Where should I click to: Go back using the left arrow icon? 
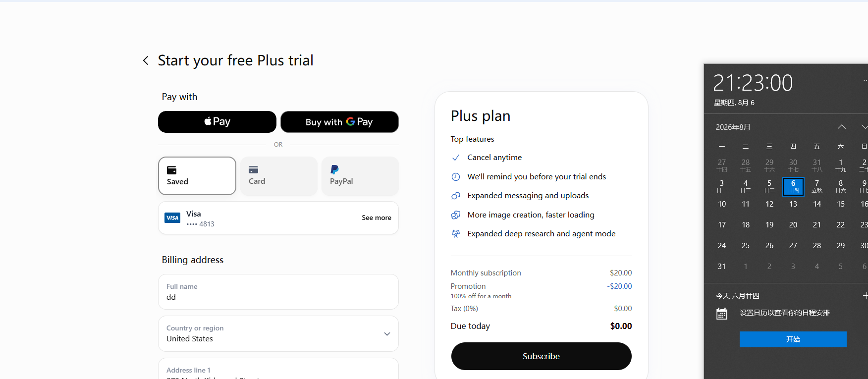click(x=146, y=60)
